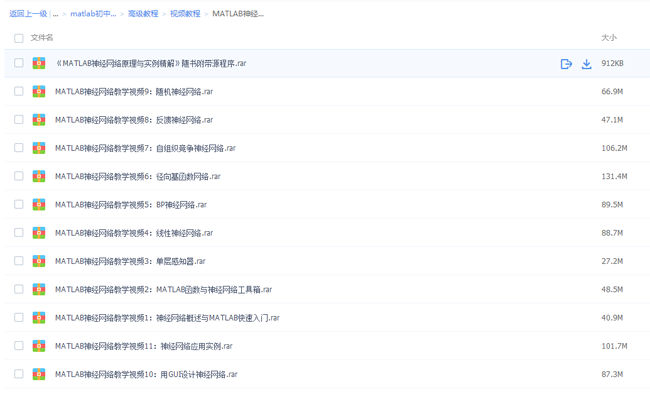The image size is (650, 399).
Task: Check the box for 教学视频9 随机神经网络.rar
Action: click(x=19, y=91)
